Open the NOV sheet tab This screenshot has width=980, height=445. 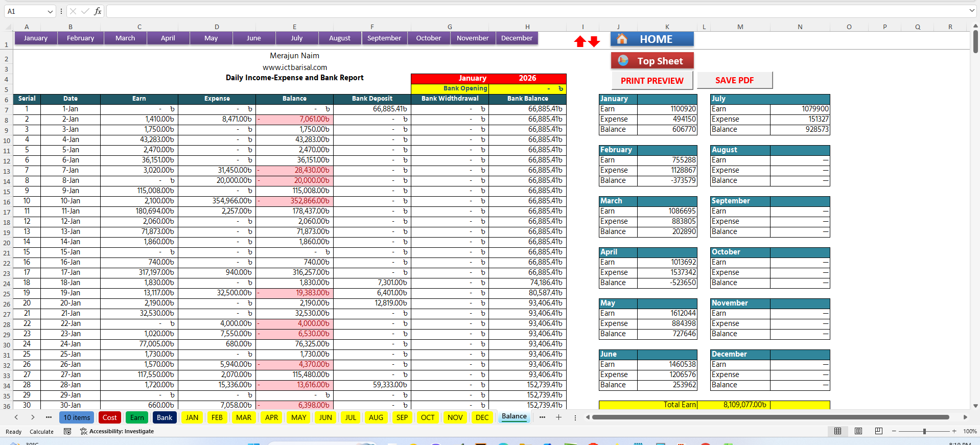[455, 417]
